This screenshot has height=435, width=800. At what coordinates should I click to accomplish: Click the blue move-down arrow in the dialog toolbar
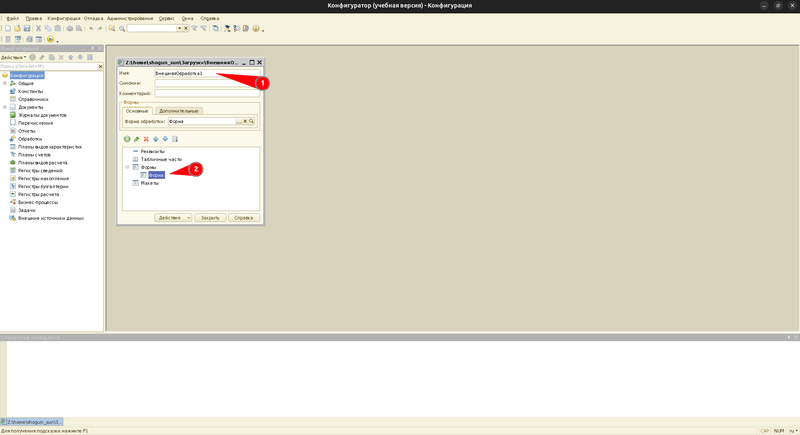pos(165,139)
